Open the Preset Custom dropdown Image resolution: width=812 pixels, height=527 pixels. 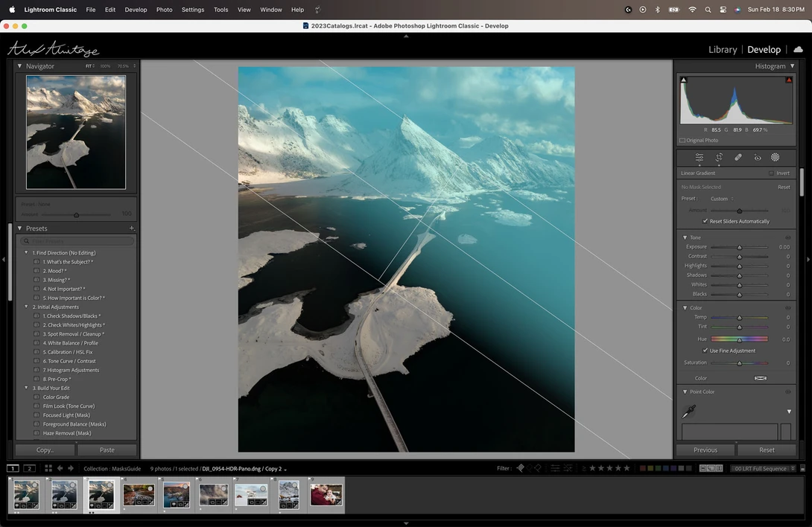click(x=722, y=199)
